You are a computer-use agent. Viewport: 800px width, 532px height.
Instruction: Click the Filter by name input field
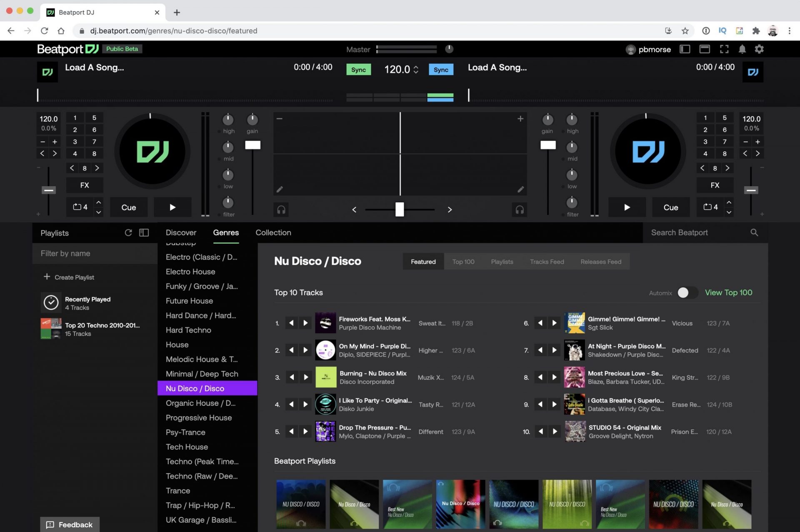(95, 253)
